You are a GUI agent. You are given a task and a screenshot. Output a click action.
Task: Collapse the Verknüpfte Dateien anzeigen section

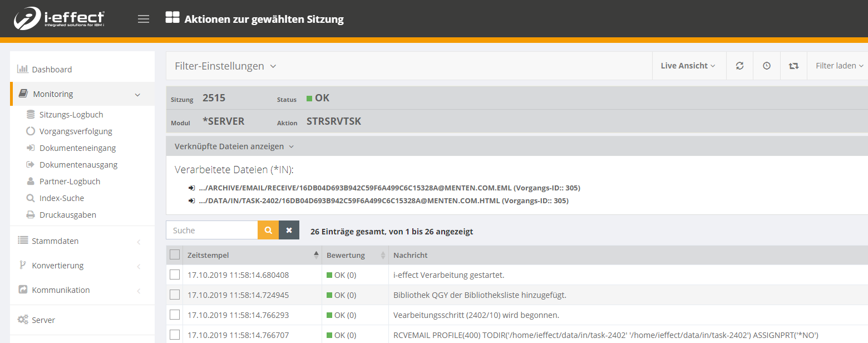[x=234, y=146]
